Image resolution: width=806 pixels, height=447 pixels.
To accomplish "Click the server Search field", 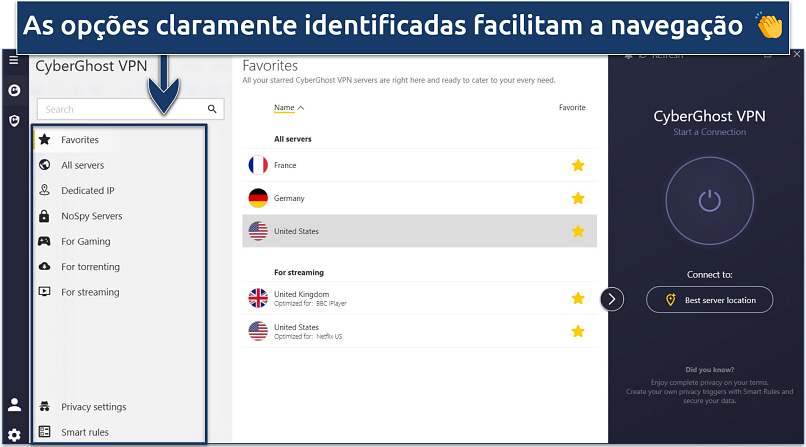I will tap(120, 109).
